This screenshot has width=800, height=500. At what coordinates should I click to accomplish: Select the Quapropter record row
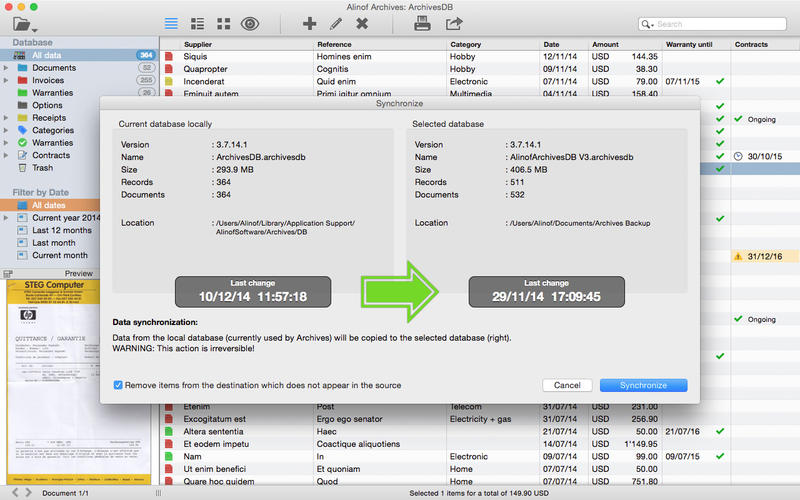(x=480, y=69)
